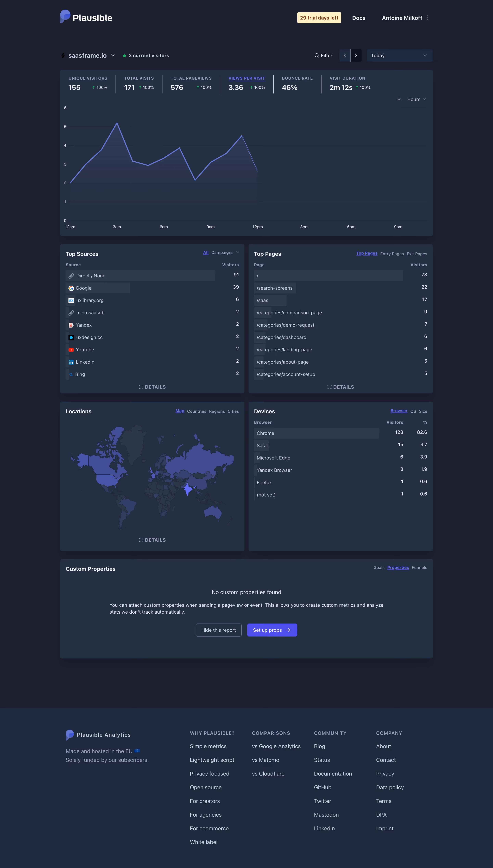This screenshot has height=868, width=493.
Task: Expand Top Sources DETAILS
Action: pyautogui.click(x=152, y=387)
